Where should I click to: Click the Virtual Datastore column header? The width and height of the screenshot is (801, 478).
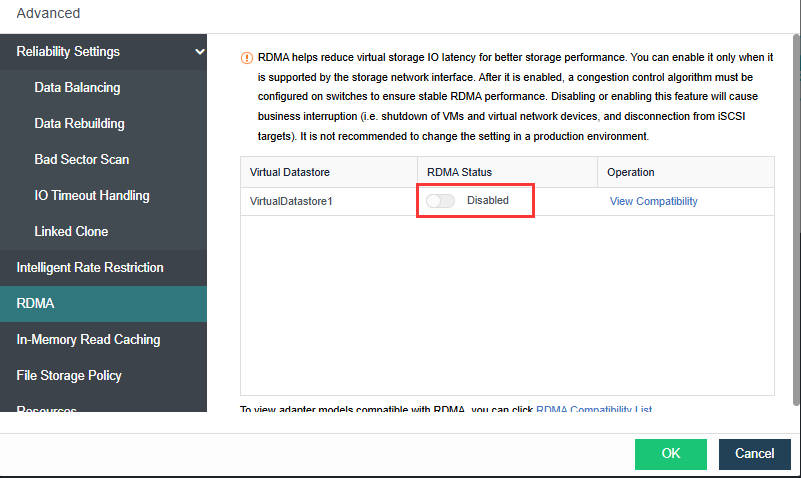289,173
